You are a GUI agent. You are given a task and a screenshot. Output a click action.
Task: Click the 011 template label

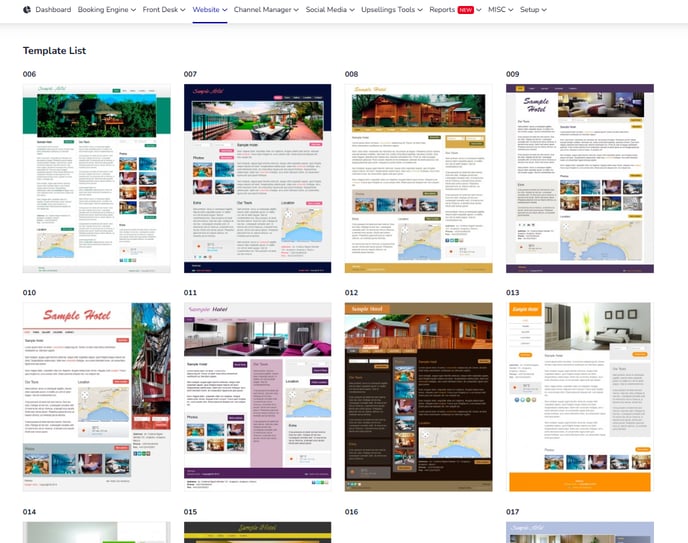(x=190, y=293)
